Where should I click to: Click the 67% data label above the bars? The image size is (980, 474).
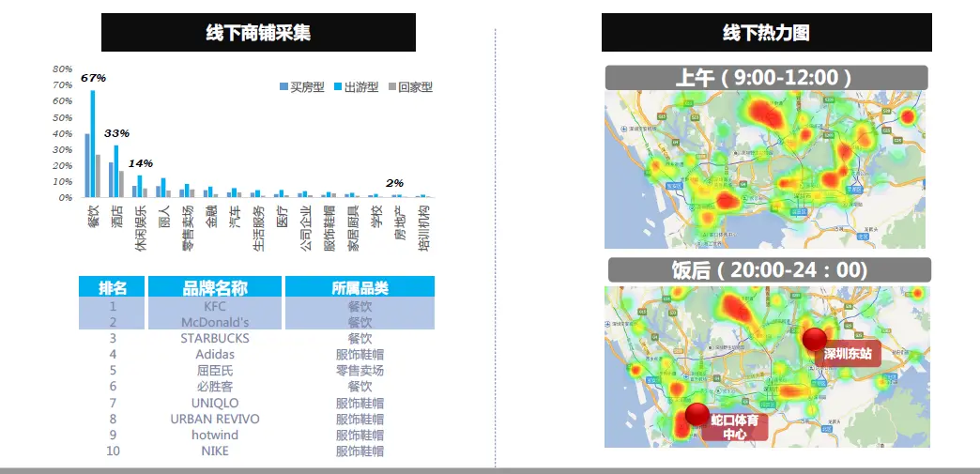[x=94, y=78]
